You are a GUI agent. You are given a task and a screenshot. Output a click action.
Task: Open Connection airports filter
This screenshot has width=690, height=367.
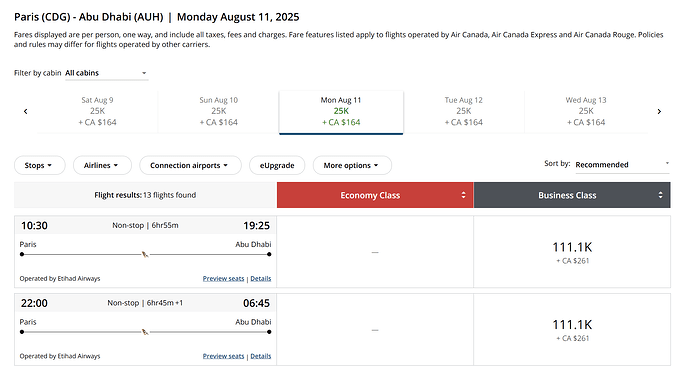[190, 165]
